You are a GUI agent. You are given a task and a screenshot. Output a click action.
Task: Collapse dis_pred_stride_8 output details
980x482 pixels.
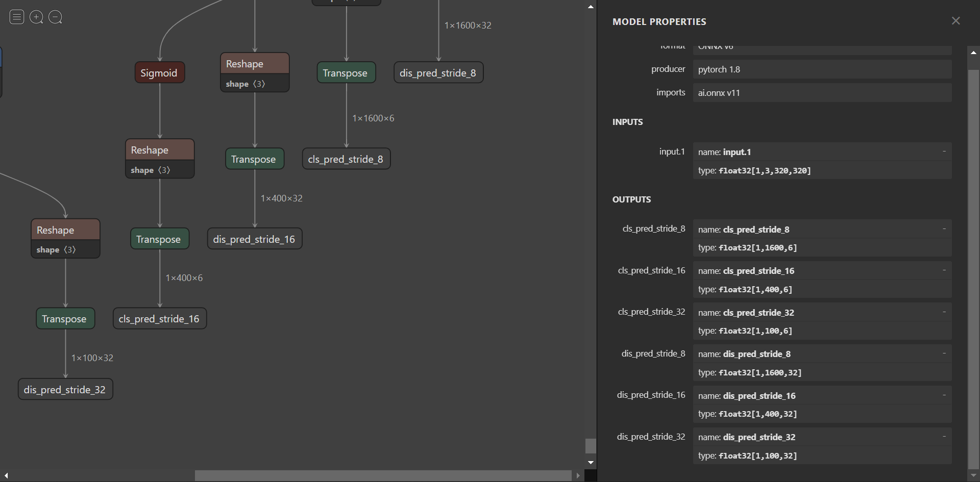[944, 353]
